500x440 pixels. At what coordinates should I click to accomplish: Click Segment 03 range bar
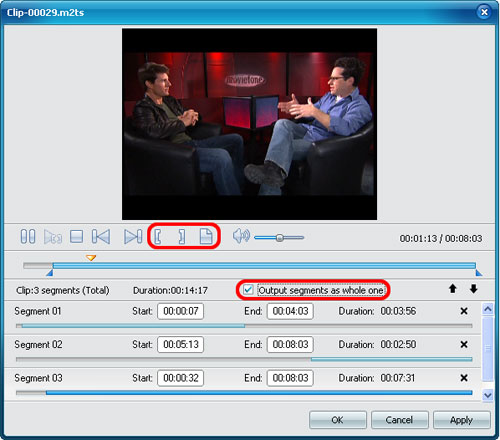(244, 393)
